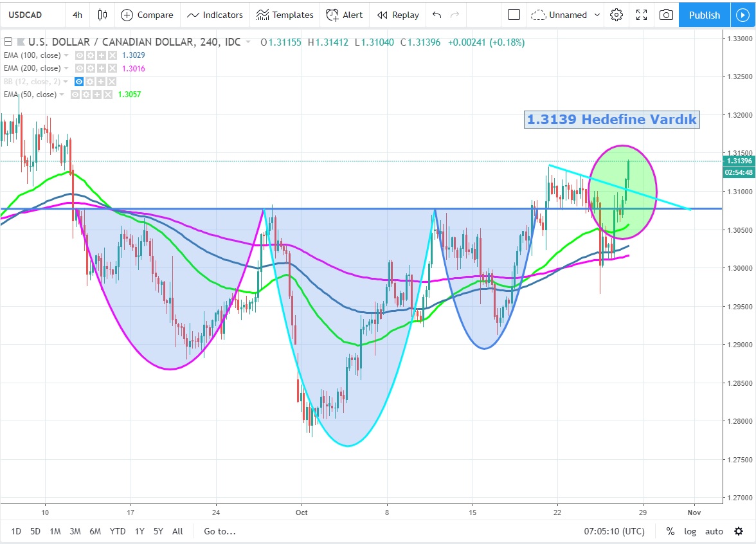The height and width of the screenshot is (544, 756).
Task: Set the date range to YTD
Action: click(x=118, y=531)
